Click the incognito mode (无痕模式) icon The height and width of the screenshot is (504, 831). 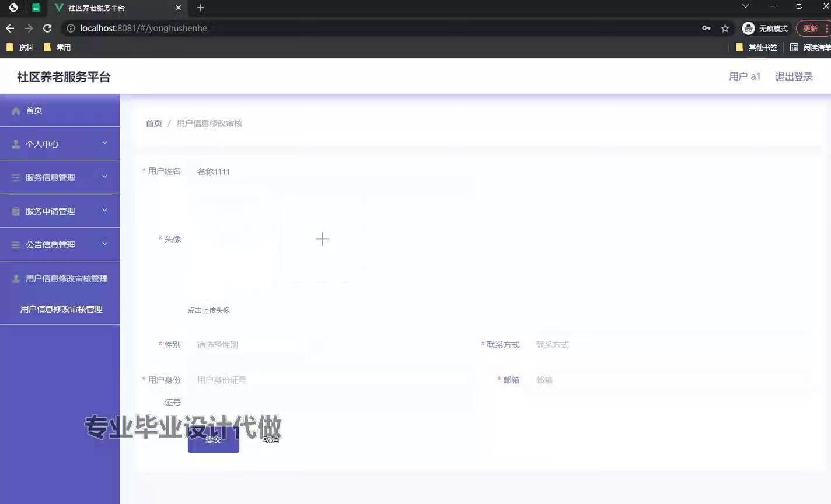point(748,28)
